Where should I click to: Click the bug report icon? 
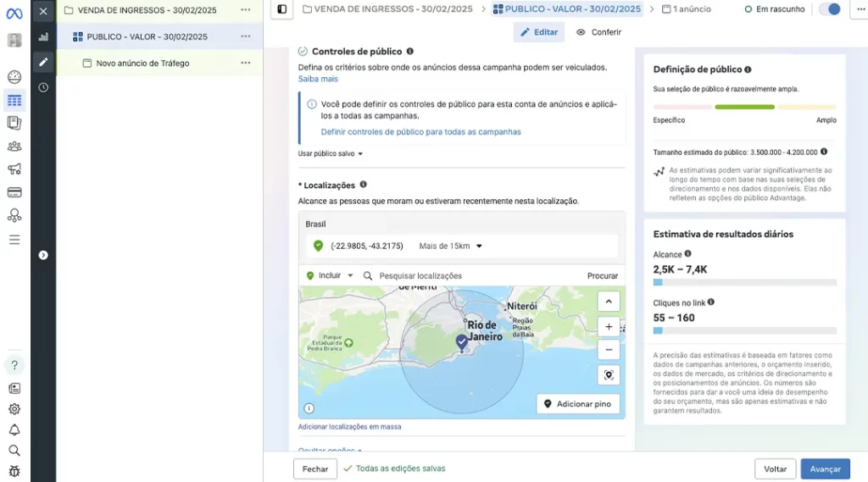(14, 471)
